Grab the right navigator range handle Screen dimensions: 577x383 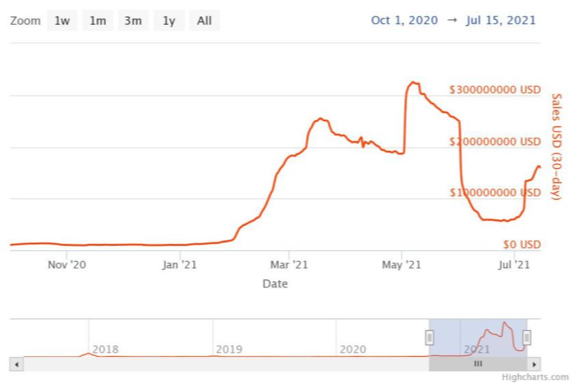pyautogui.click(x=527, y=337)
